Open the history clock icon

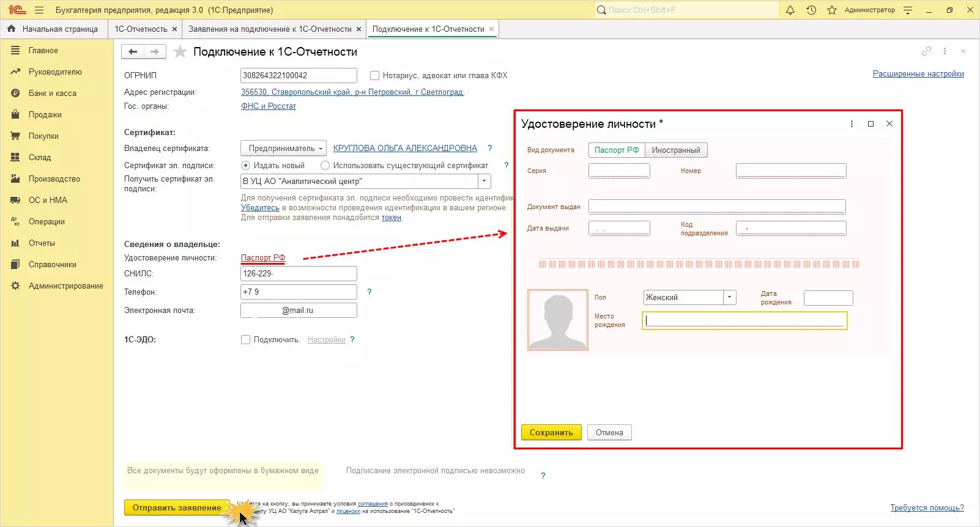pyautogui.click(x=811, y=10)
